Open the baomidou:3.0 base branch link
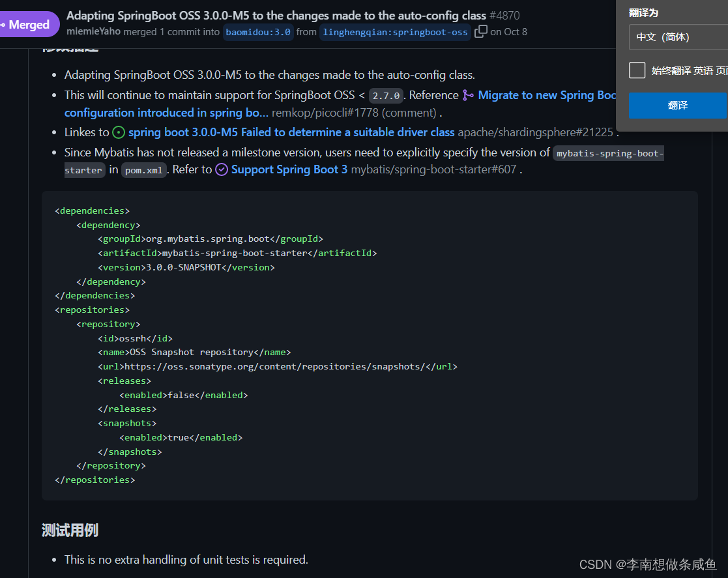Viewport: 728px width, 578px height. [x=258, y=32]
